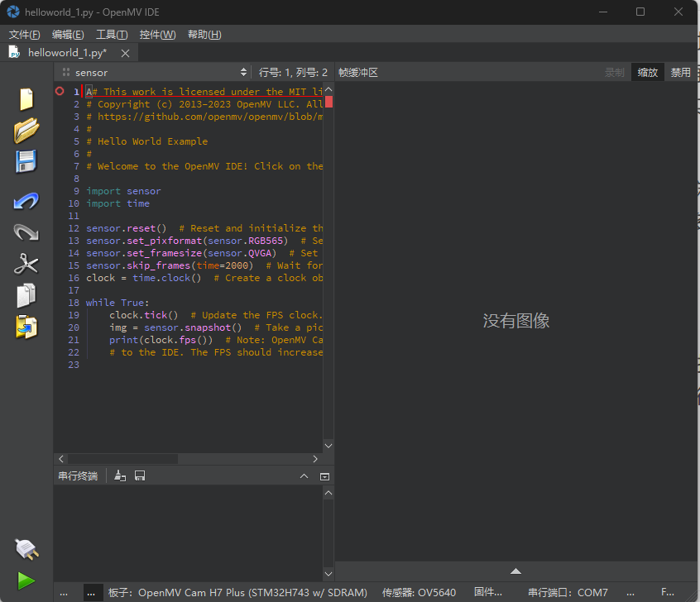This screenshot has height=602, width=700.
Task: Toggle the breakpoint on line 1
Action: tap(58, 92)
